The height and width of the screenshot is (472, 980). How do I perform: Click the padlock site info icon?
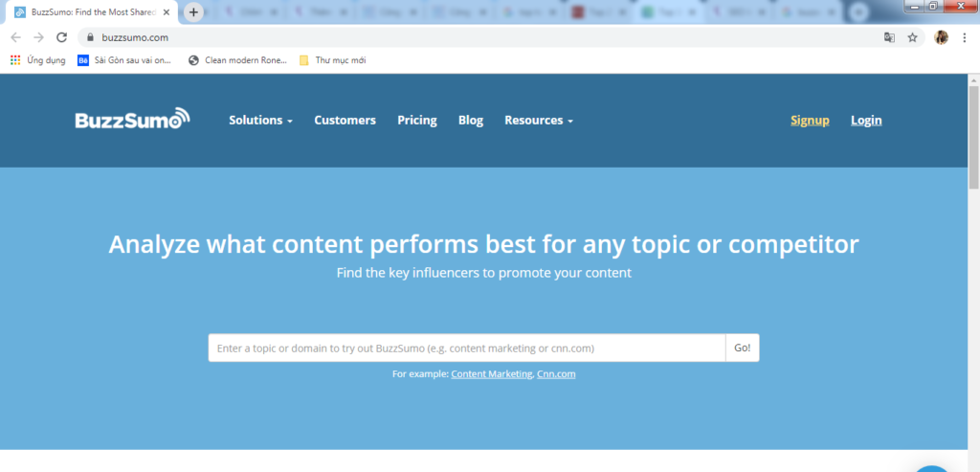[x=90, y=37]
